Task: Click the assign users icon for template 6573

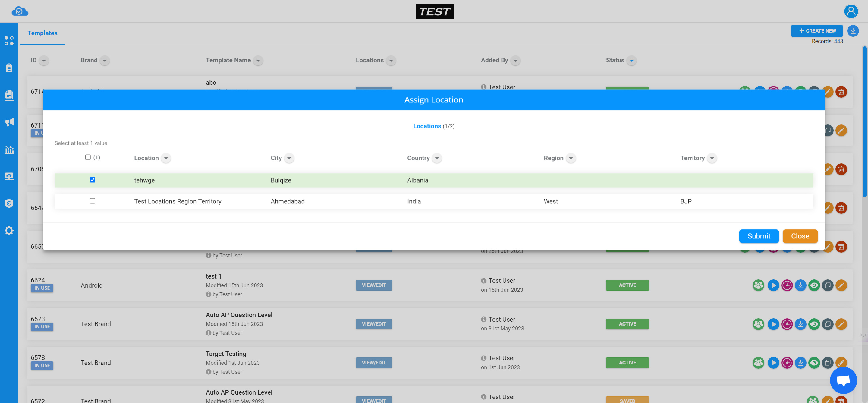Action: coord(758,324)
